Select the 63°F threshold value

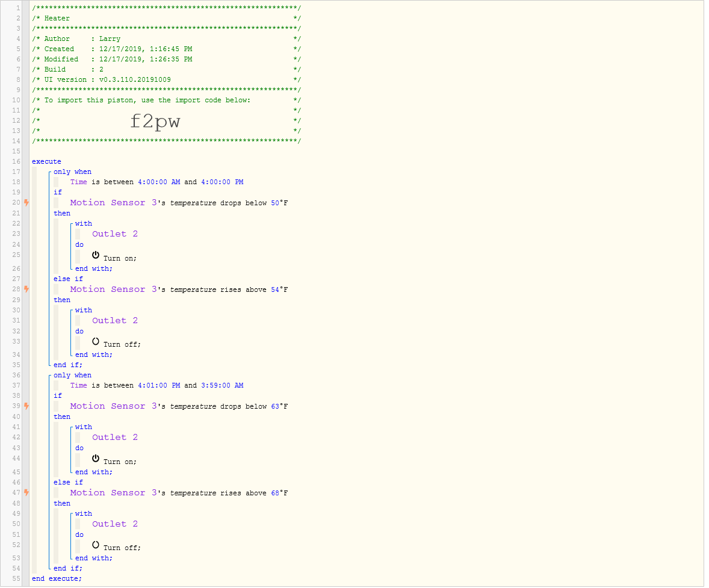pos(279,406)
